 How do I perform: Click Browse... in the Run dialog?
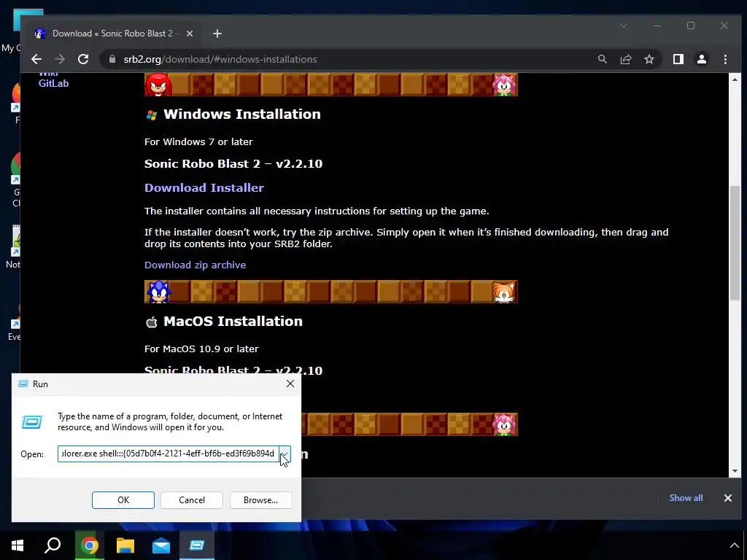click(260, 500)
